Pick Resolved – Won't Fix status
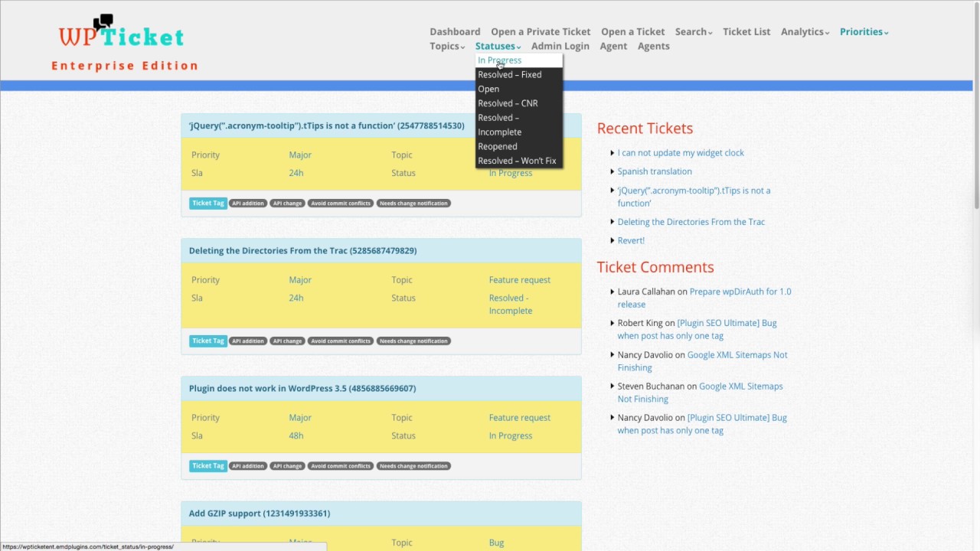Viewport: 980px width, 551px height. click(x=517, y=161)
